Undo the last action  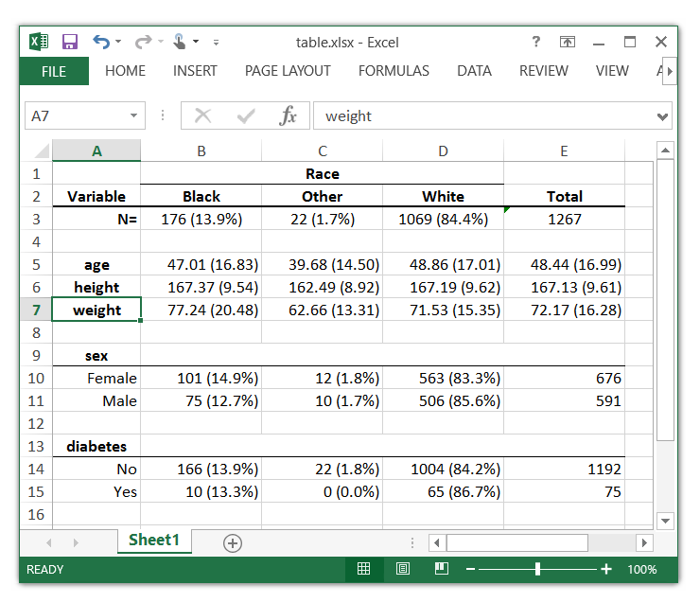[x=101, y=42]
